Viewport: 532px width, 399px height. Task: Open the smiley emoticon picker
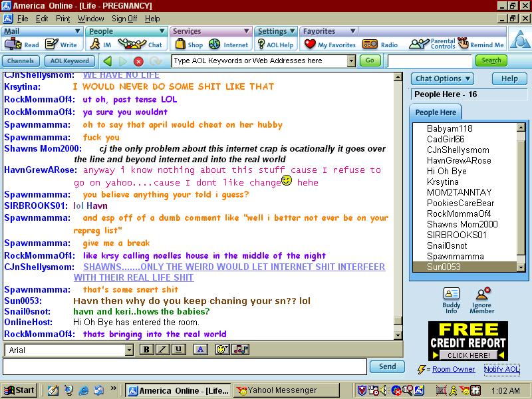coord(223,350)
